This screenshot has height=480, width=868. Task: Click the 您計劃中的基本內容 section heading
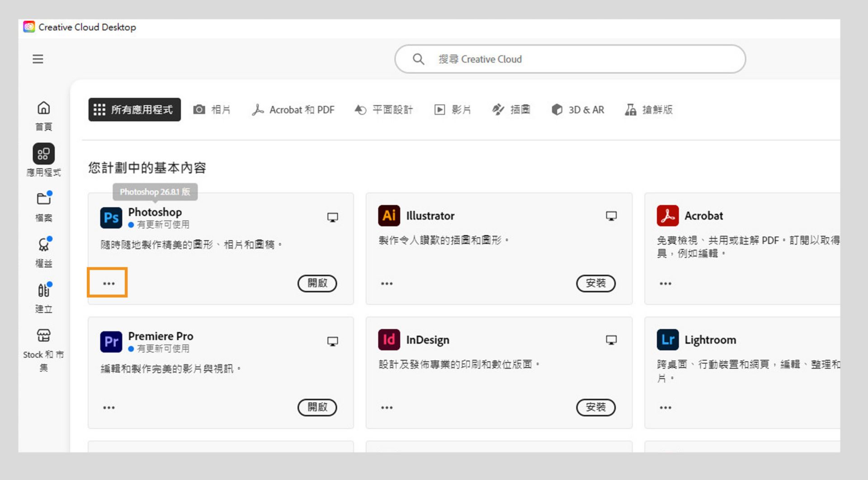point(147,168)
